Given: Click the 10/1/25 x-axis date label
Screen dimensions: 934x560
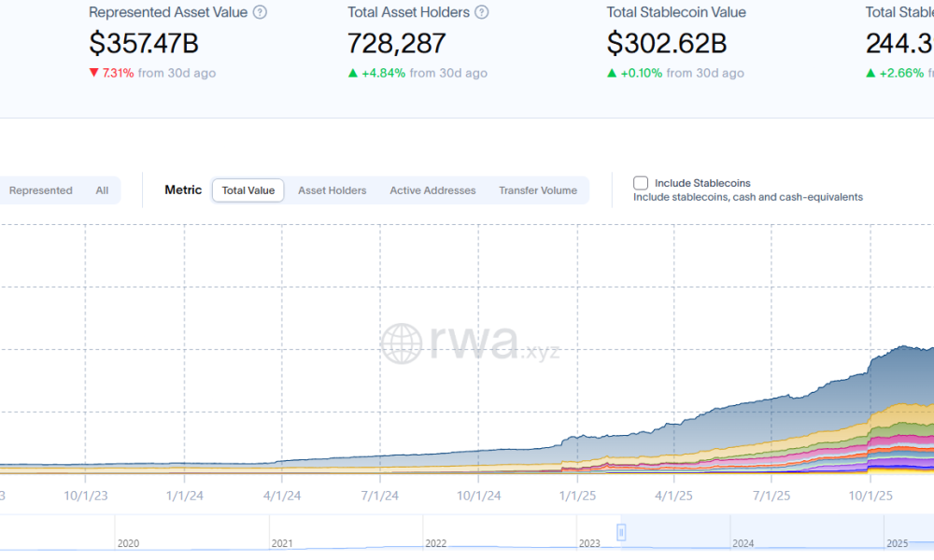Looking at the screenshot, I should pos(870,496).
